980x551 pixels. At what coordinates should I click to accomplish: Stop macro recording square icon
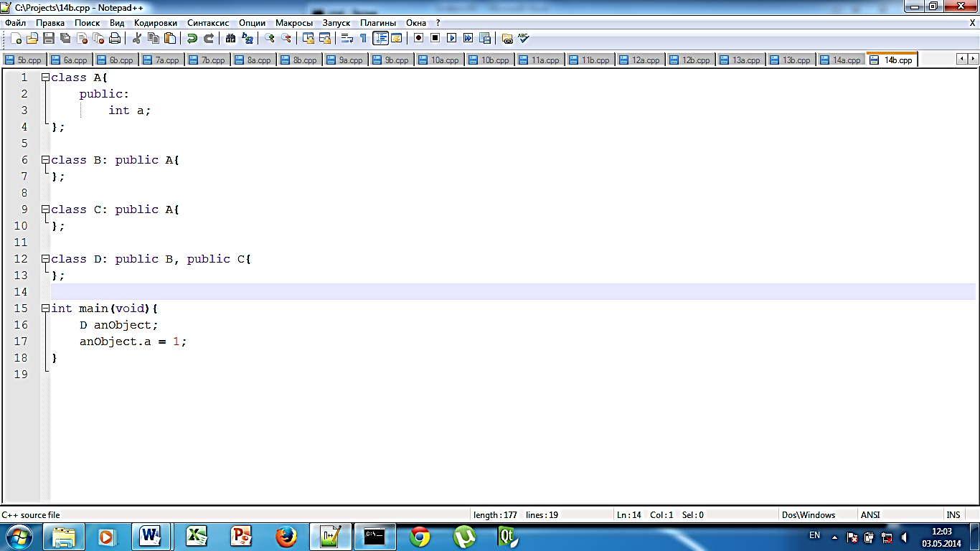click(x=435, y=38)
